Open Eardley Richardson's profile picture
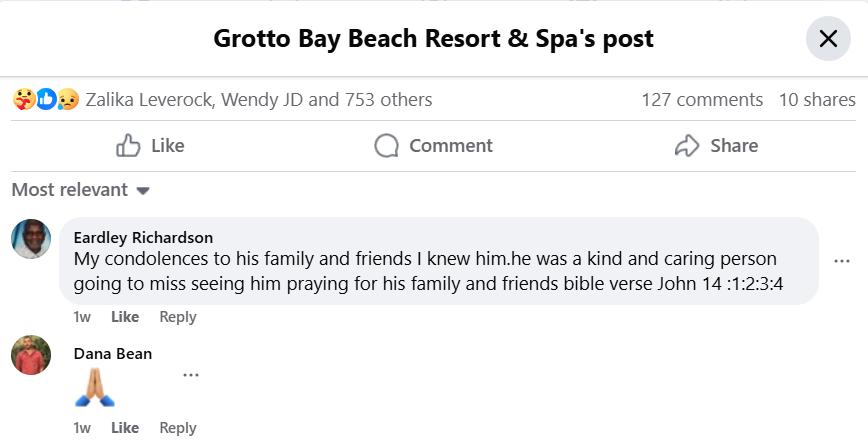 pos(31,239)
